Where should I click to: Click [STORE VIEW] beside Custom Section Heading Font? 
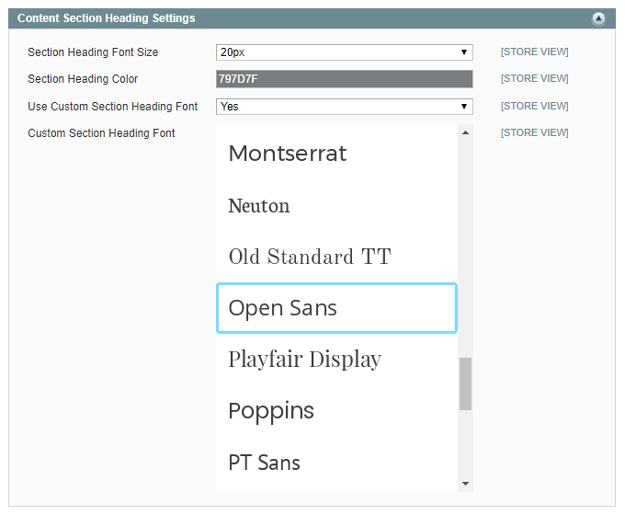pos(535,133)
